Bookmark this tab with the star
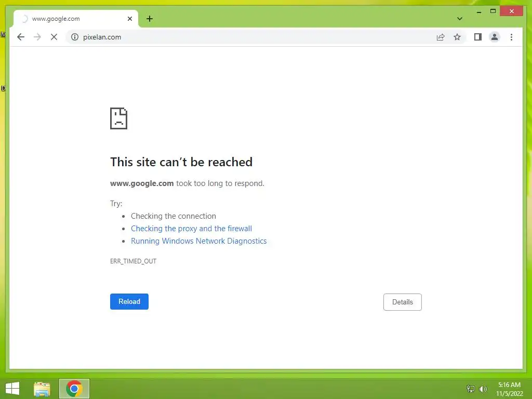532x399 pixels. point(457,37)
